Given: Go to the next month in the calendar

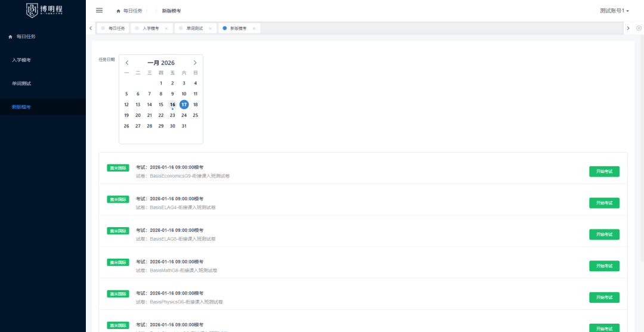Looking at the screenshot, I should (195, 63).
